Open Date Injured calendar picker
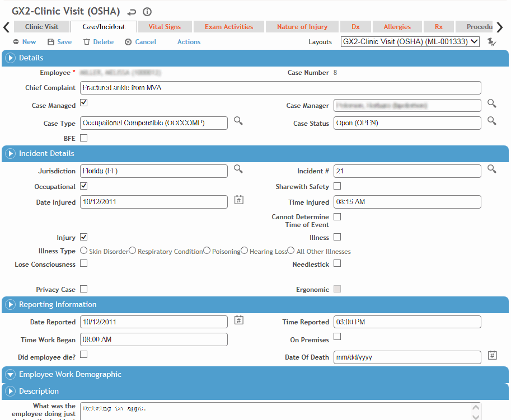 (239, 200)
